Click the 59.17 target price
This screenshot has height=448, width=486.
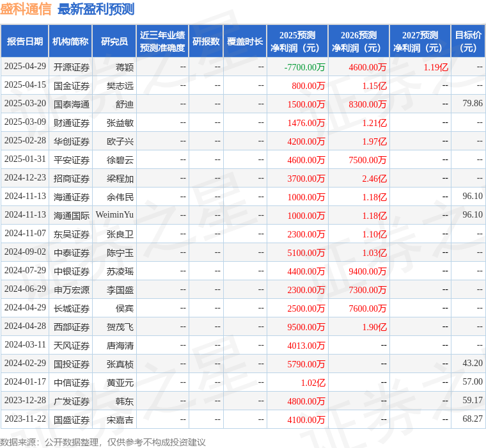click(x=473, y=401)
